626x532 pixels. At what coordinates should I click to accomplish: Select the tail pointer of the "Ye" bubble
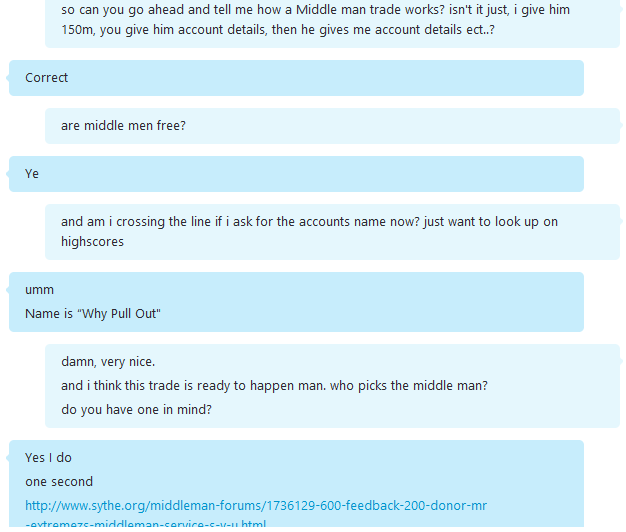[8, 174]
